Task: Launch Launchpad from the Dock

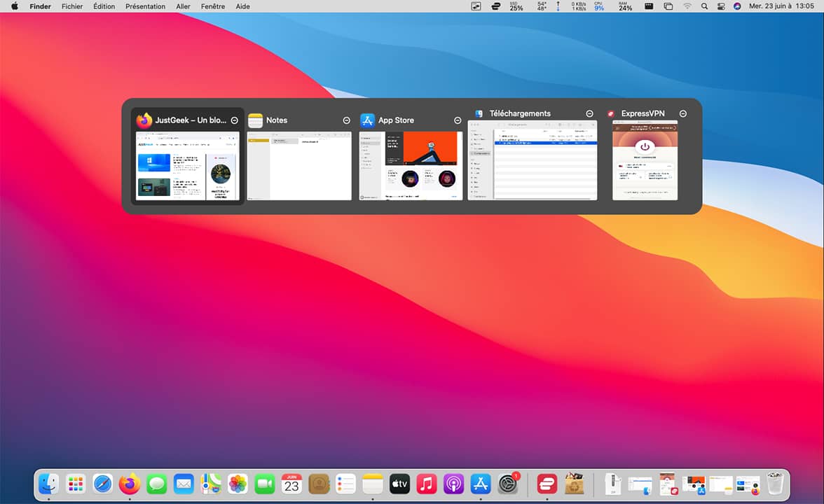Action: [x=76, y=484]
